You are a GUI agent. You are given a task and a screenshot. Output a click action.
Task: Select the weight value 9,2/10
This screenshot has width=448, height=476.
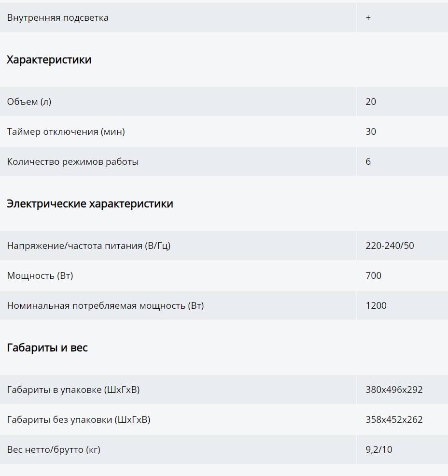pos(379,449)
